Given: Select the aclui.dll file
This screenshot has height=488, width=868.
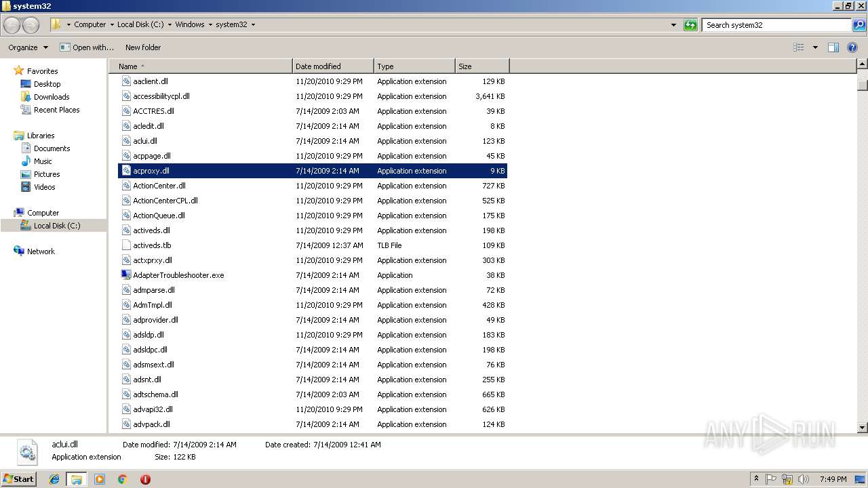Looking at the screenshot, I should pyautogui.click(x=313, y=141).
